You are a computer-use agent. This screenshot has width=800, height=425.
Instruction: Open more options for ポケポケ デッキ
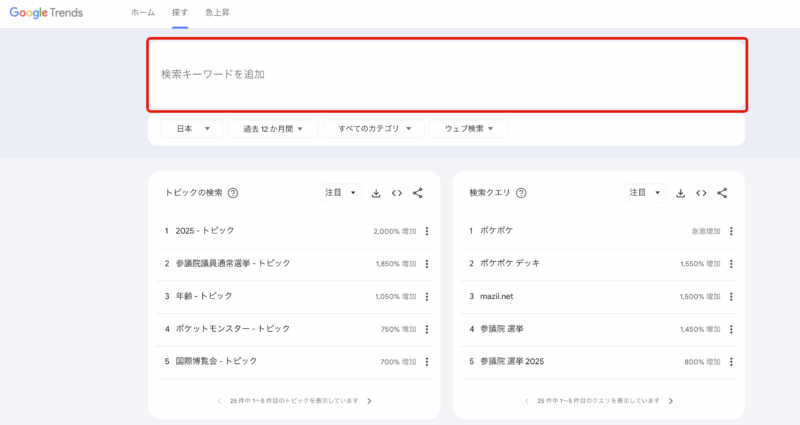(x=731, y=264)
